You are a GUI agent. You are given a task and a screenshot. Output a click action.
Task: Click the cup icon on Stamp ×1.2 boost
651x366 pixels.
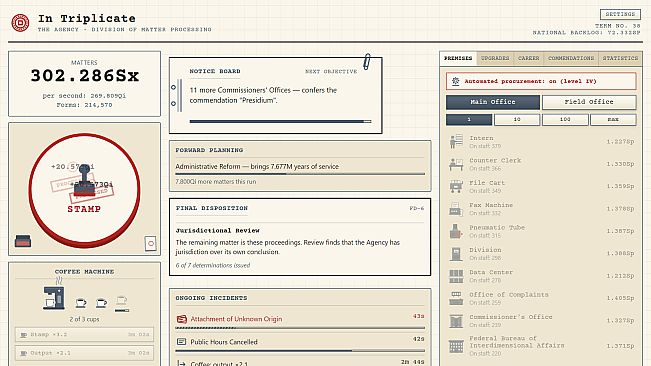point(24,334)
